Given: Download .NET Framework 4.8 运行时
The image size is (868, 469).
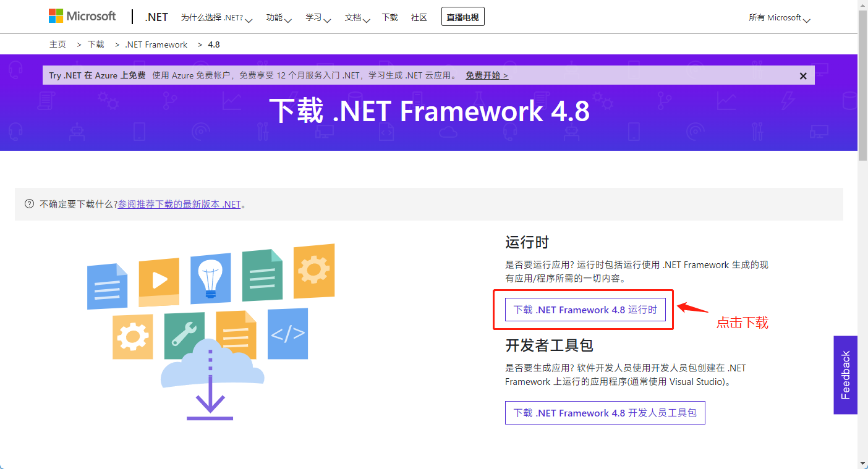Looking at the screenshot, I should coord(585,310).
